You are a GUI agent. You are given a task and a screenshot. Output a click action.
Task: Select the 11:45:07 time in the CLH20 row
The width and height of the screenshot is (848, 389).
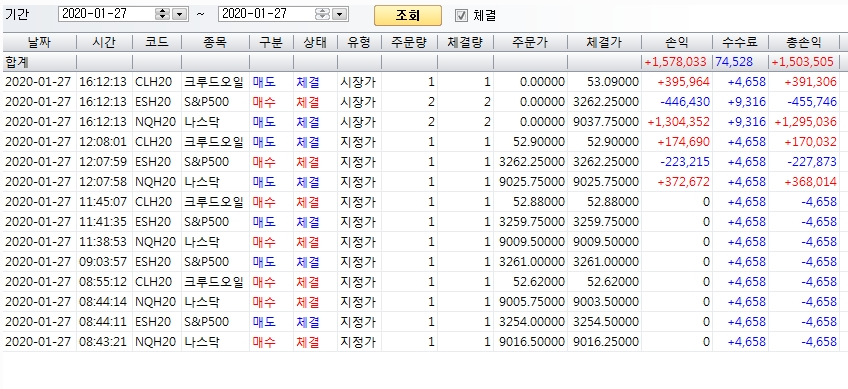point(103,202)
